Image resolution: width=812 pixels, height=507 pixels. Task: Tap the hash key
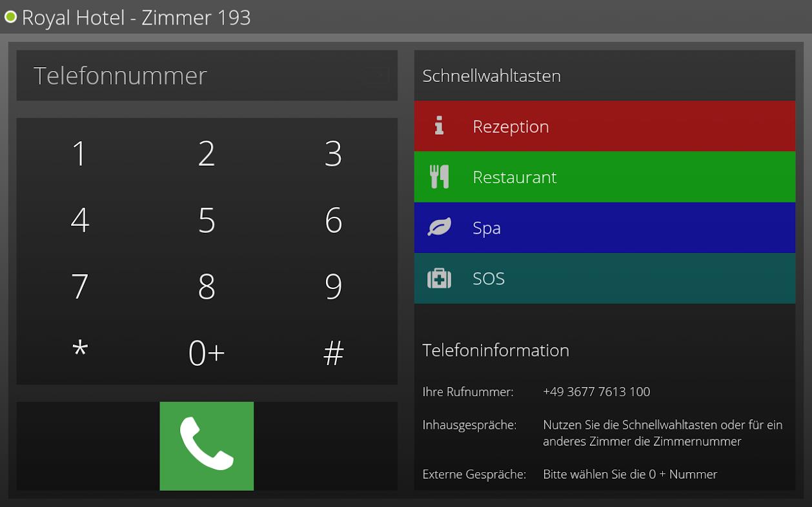tap(333, 353)
